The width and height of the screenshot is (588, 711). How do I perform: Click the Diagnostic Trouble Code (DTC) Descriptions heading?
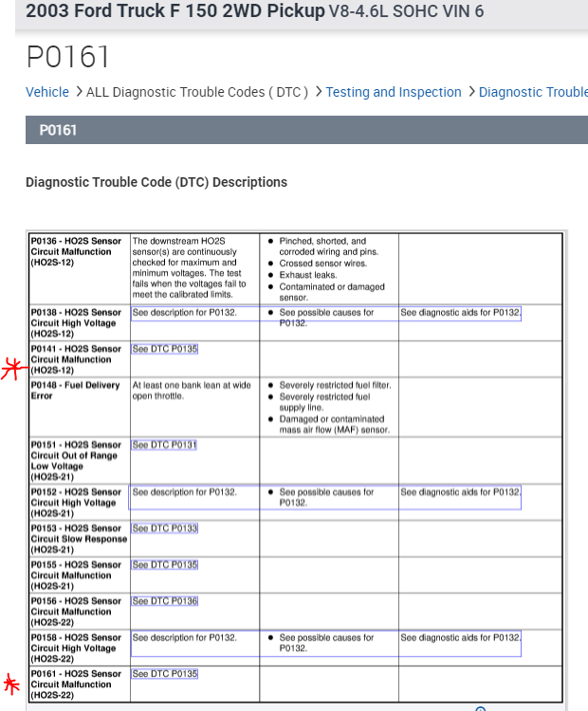pyautogui.click(x=156, y=182)
